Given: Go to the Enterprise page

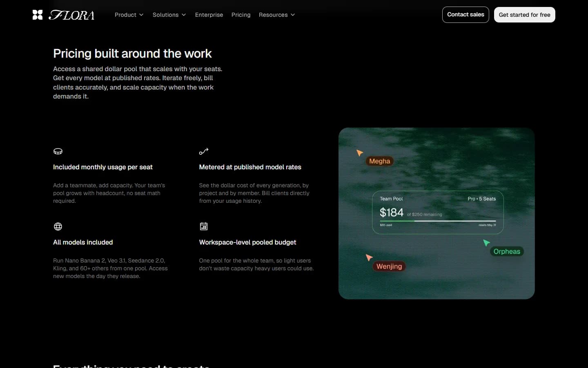Looking at the screenshot, I should point(209,15).
